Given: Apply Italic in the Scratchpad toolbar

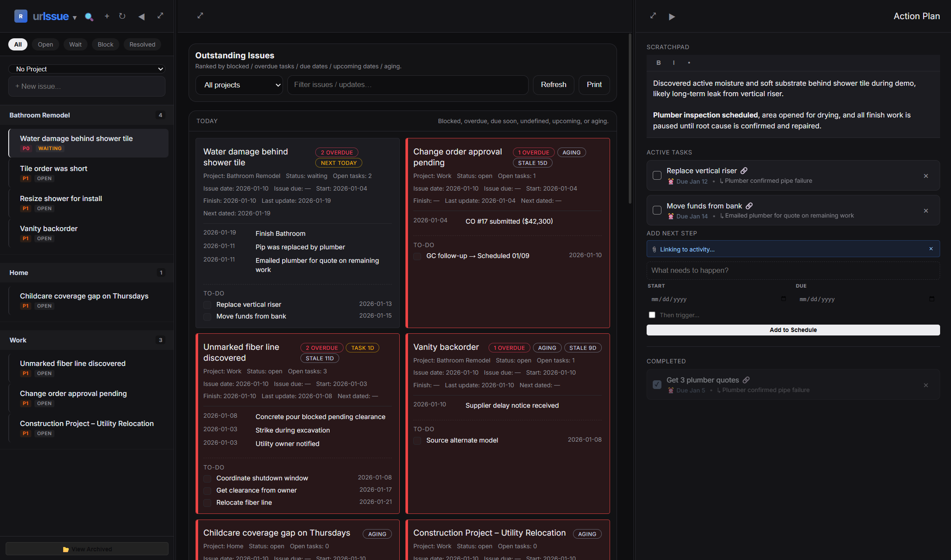Looking at the screenshot, I should (x=673, y=63).
